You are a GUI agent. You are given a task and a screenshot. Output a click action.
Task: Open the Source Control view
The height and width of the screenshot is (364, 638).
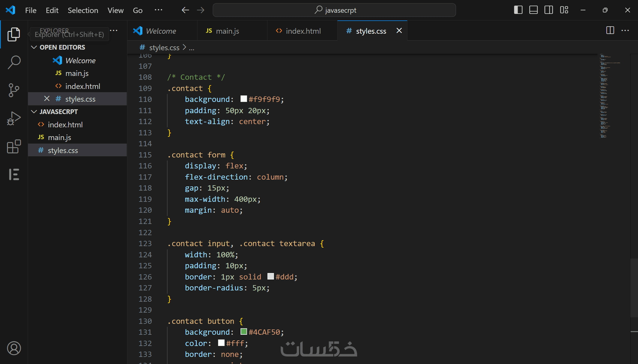pyautogui.click(x=14, y=90)
